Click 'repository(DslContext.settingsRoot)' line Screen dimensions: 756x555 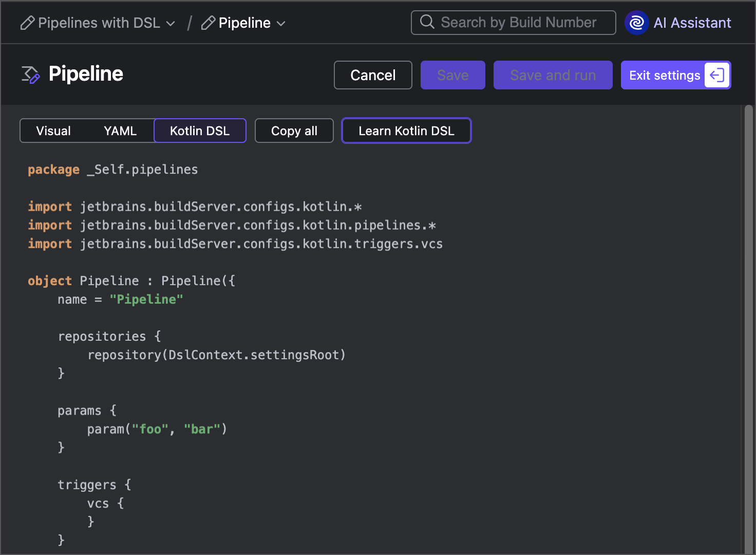[217, 355]
